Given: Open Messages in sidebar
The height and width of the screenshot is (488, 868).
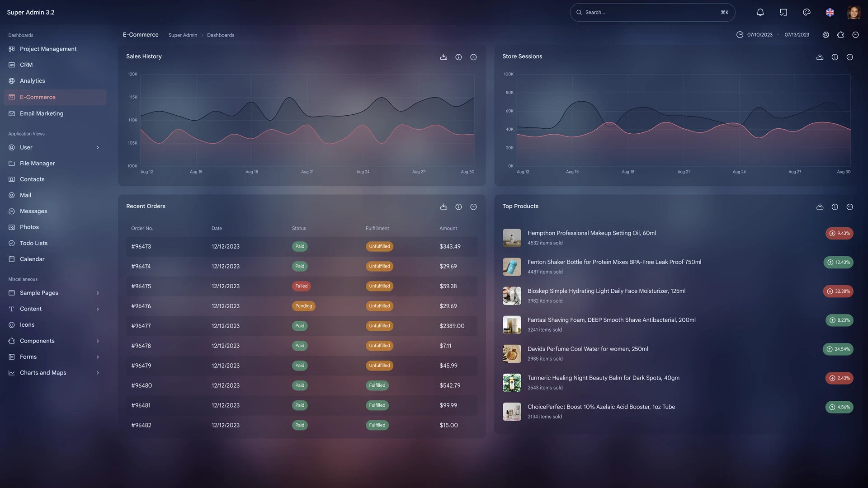Looking at the screenshot, I should [x=55, y=211].
